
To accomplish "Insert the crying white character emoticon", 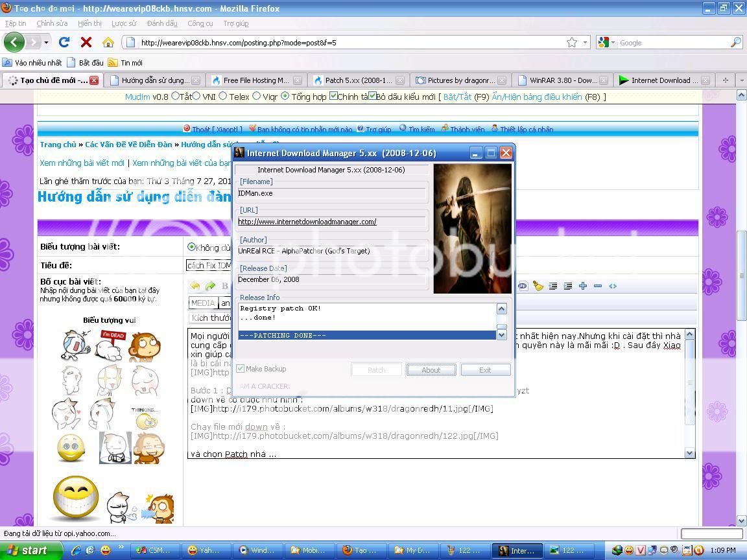I will click(77, 345).
